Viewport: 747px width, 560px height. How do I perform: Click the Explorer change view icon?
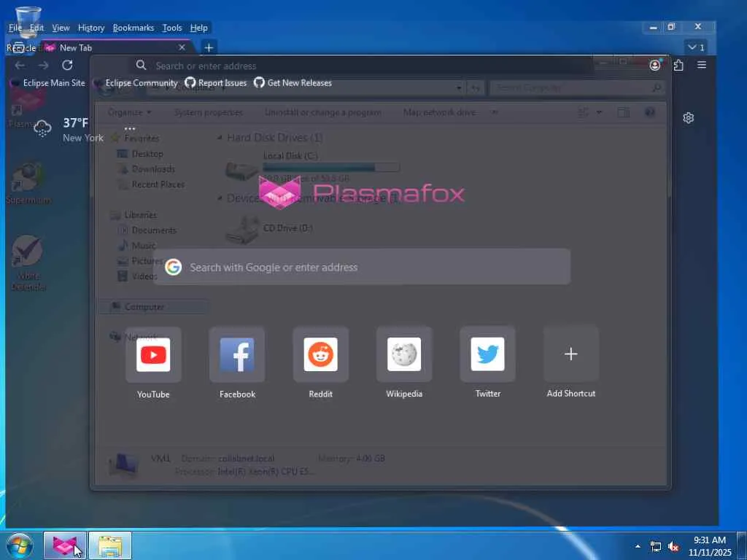pyautogui.click(x=583, y=112)
